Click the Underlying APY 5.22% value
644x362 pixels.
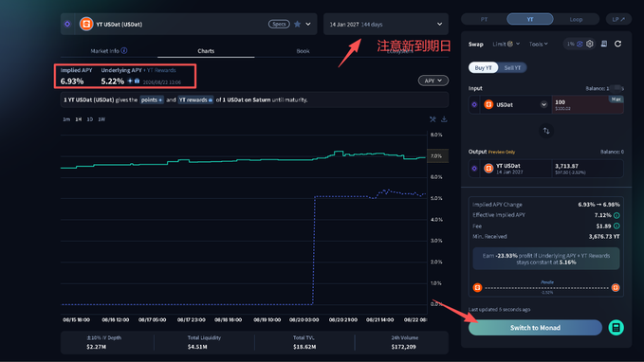[113, 81]
